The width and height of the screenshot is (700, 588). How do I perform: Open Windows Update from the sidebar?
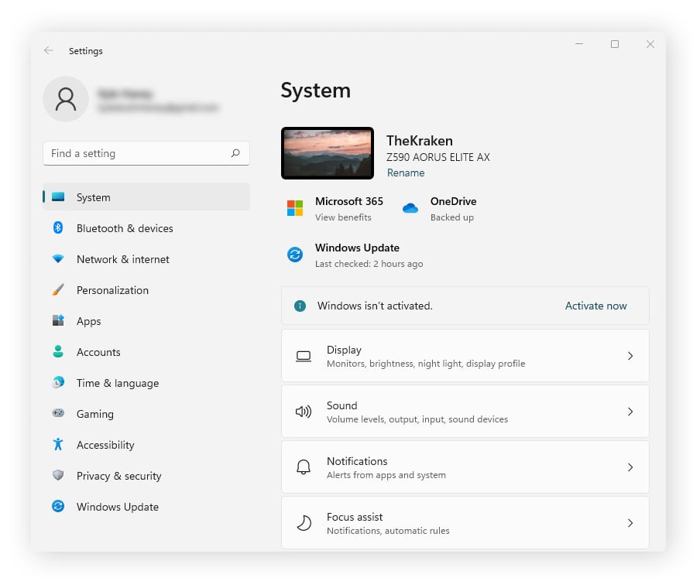117,507
